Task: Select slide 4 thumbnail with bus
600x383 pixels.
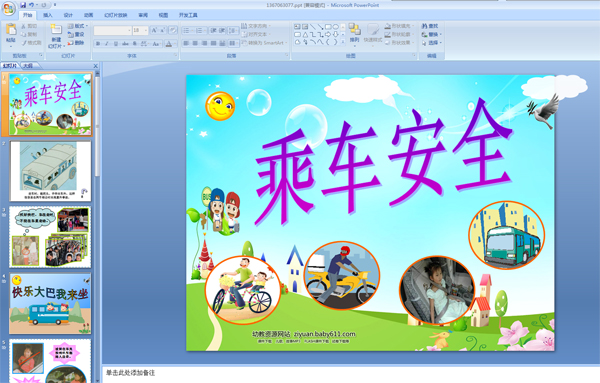Action: tap(50, 303)
